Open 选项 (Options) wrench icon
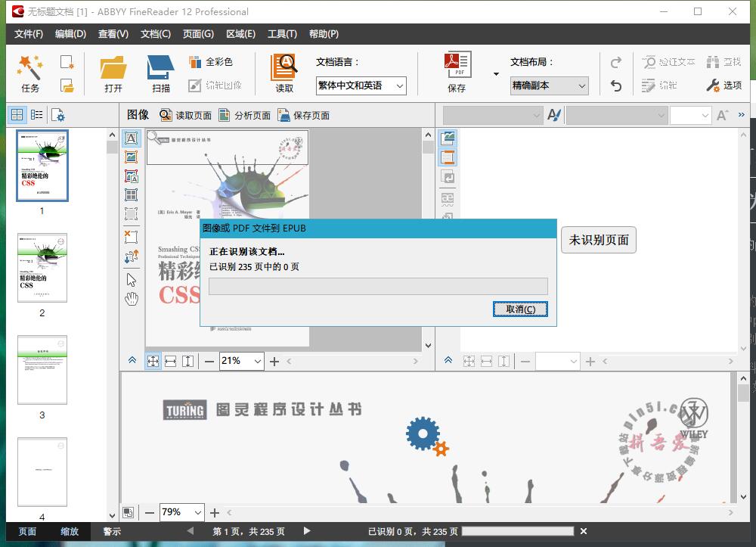 point(723,85)
